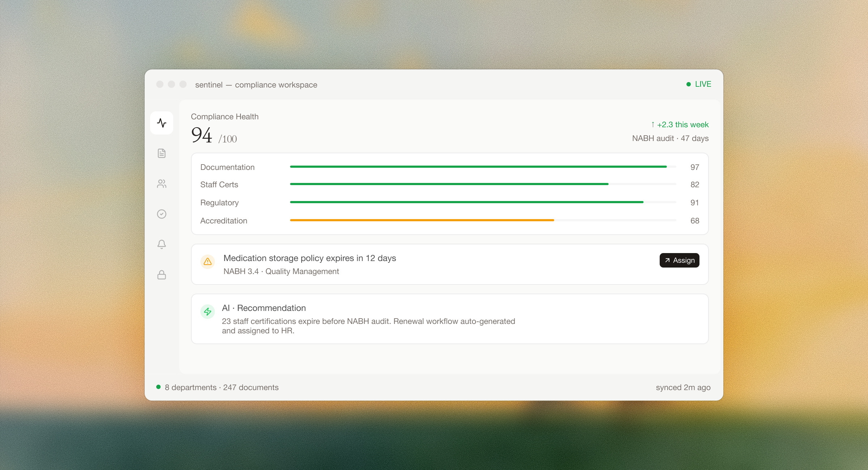Select the Accreditation row label
This screenshot has width=868, height=470.
pyautogui.click(x=224, y=221)
